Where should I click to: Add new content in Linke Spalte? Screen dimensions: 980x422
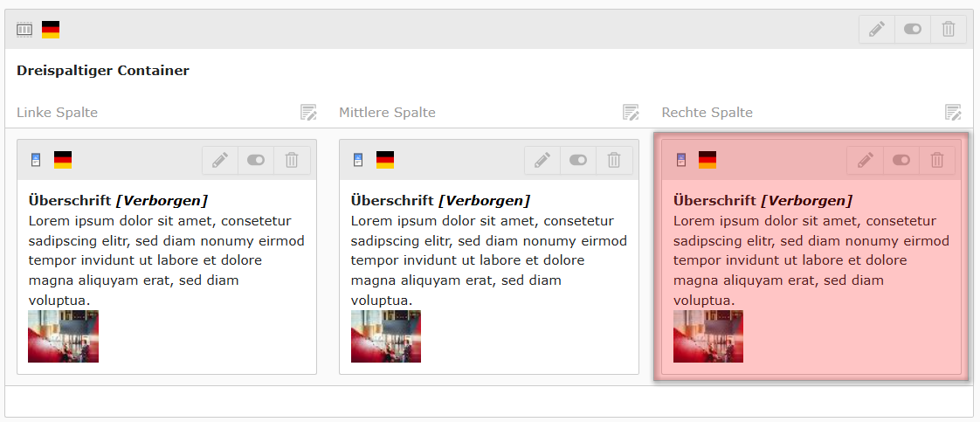pyautogui.click(x=308, y=112)
